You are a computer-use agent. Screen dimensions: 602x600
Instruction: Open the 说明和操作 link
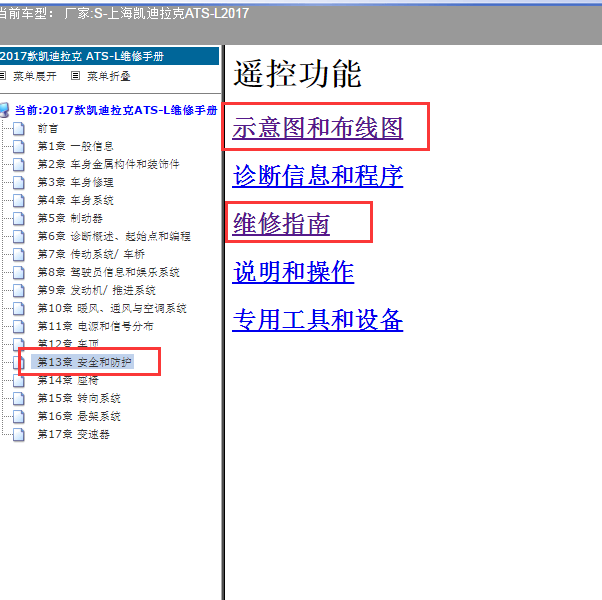[293, 272]
